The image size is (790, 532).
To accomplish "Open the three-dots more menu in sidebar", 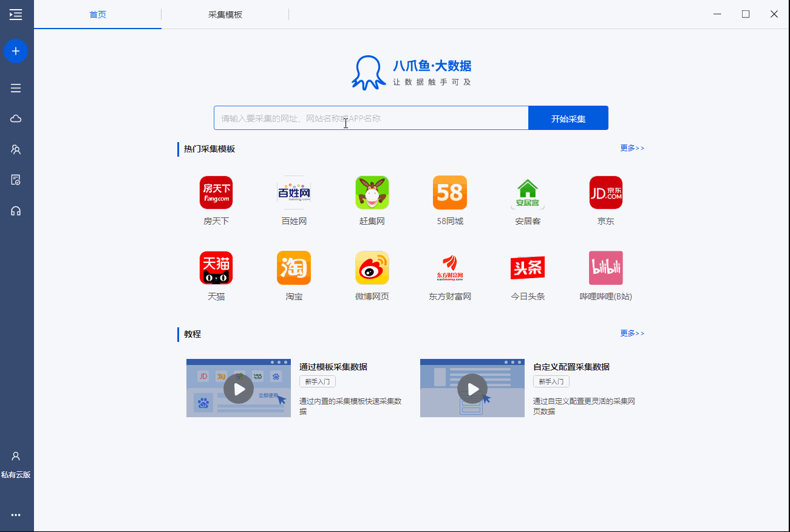I will pyautogui.click(x=16, y=515).
